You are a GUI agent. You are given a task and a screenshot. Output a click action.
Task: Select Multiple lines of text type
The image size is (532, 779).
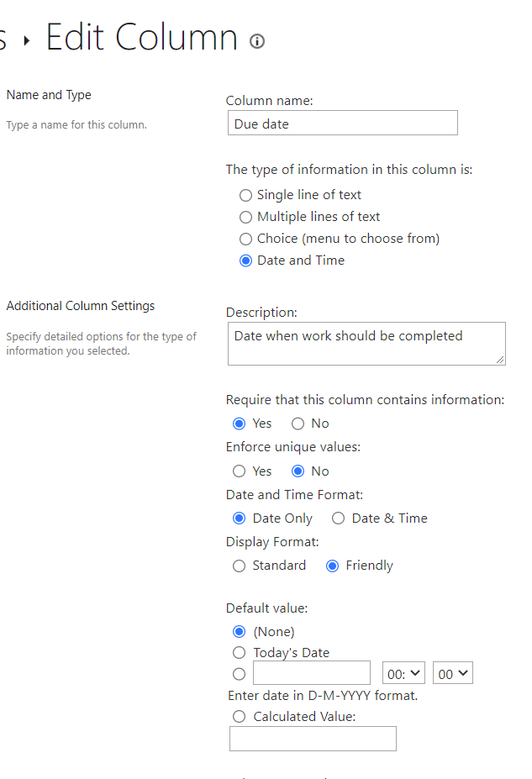(x=245, y=217)
